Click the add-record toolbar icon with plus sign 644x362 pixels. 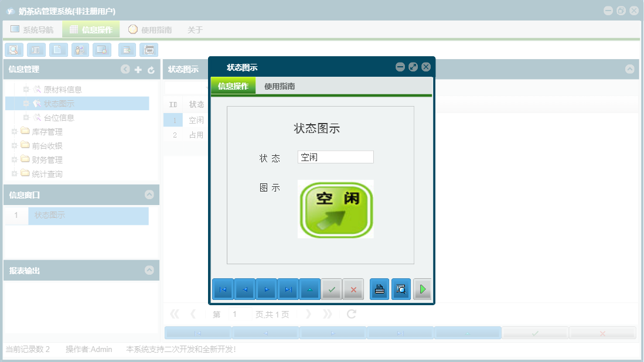click(127, 50)
